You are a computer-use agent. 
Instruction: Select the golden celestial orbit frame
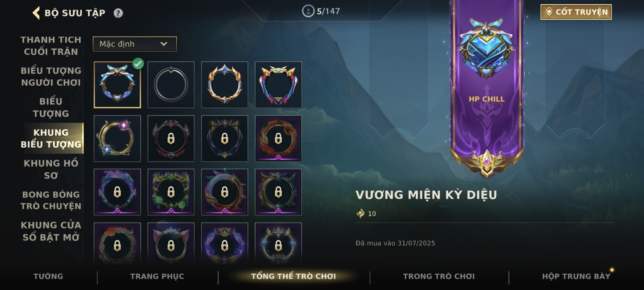click(x=117, y=138)
